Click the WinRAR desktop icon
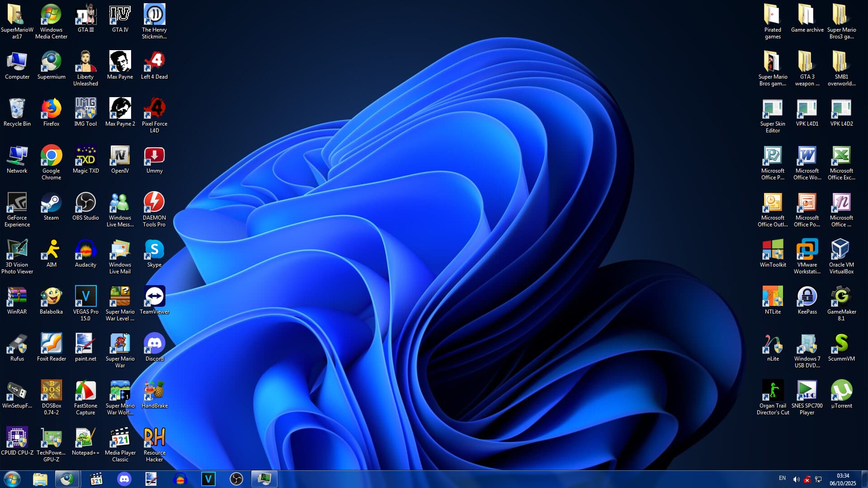 17,301
